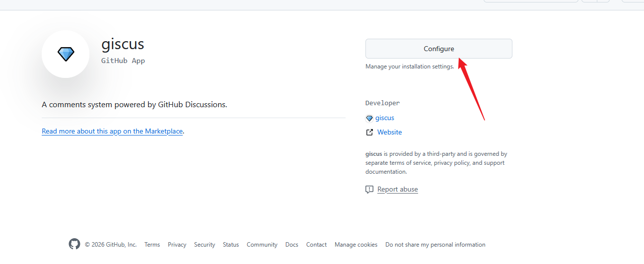
Task: Visit the developer Website link
Action: pyautogui.click(x=389, y=132)
